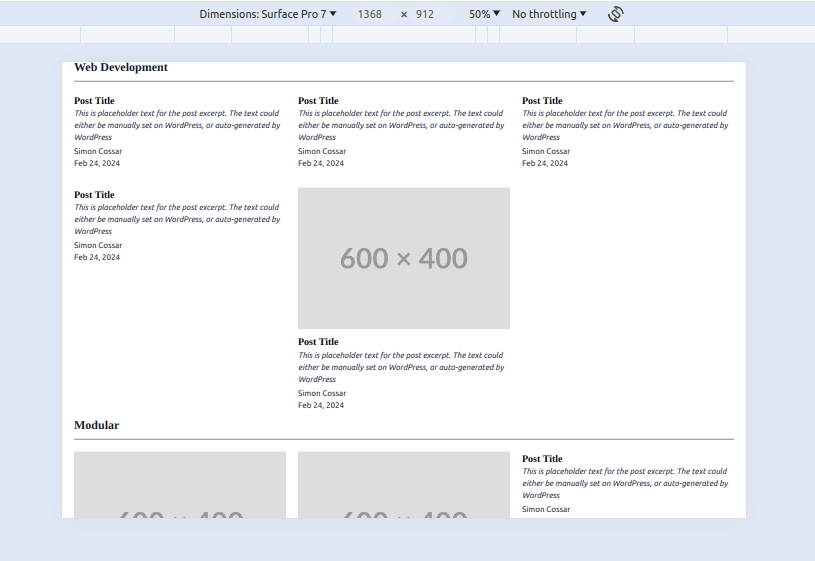This screenshot has height=561, width=815.
Task: Click Simon Cossar in the Modular section
Action: point(546,509)
